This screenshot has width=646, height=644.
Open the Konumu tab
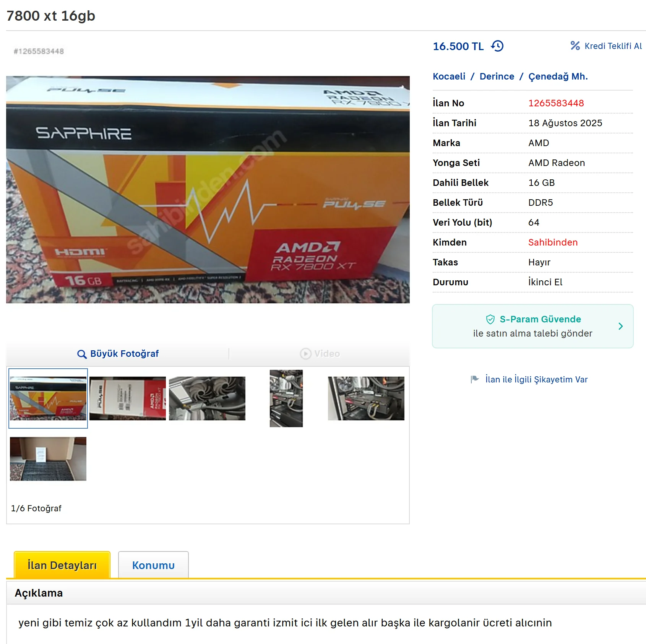tap(153, 565)
